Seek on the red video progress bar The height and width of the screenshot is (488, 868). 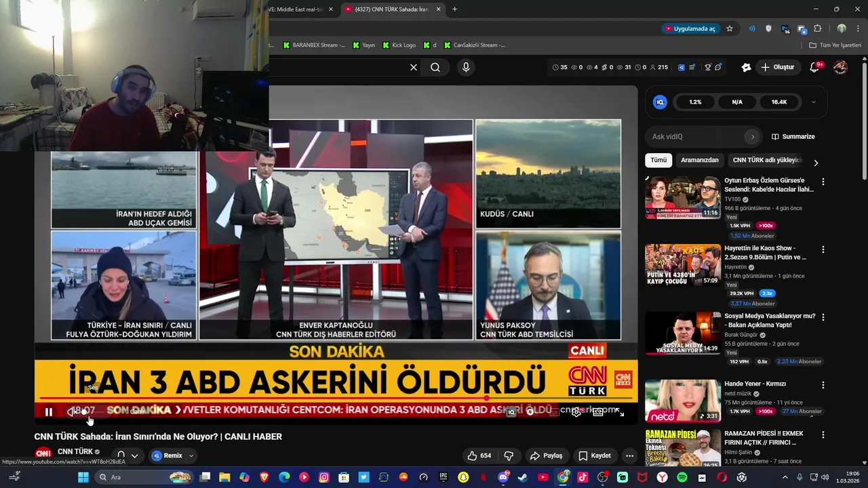pyautogui.click(x=336, y=399)
